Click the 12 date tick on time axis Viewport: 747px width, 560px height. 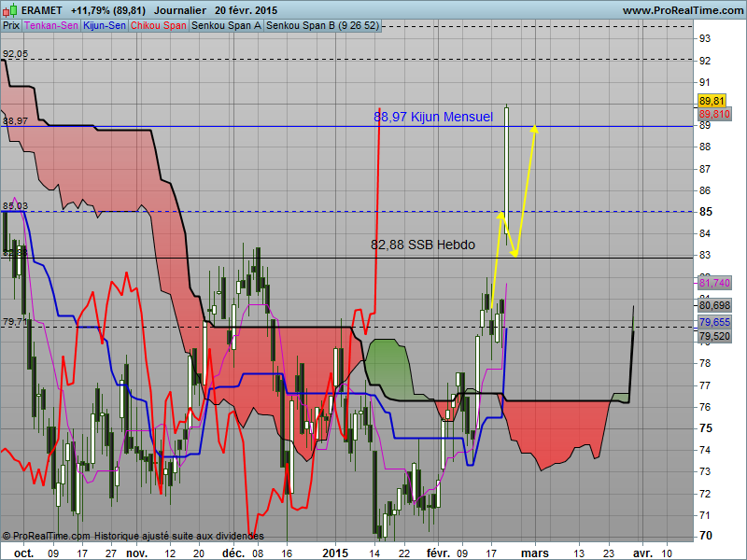coord(170,553)
